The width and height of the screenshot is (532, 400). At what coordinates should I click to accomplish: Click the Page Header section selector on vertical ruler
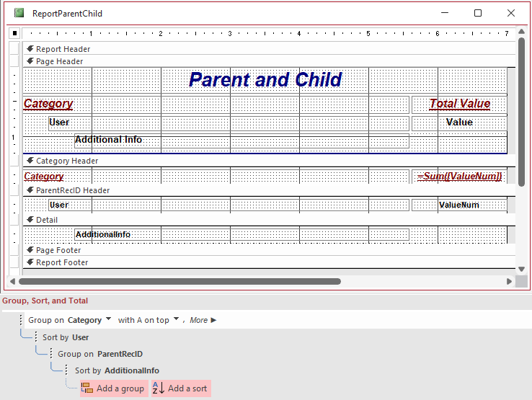click(14, 61)
